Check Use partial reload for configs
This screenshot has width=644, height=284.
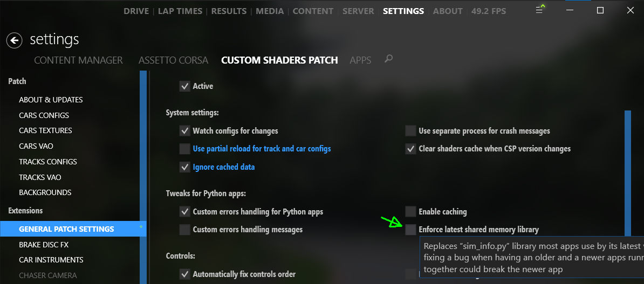(x=185, y=149)
